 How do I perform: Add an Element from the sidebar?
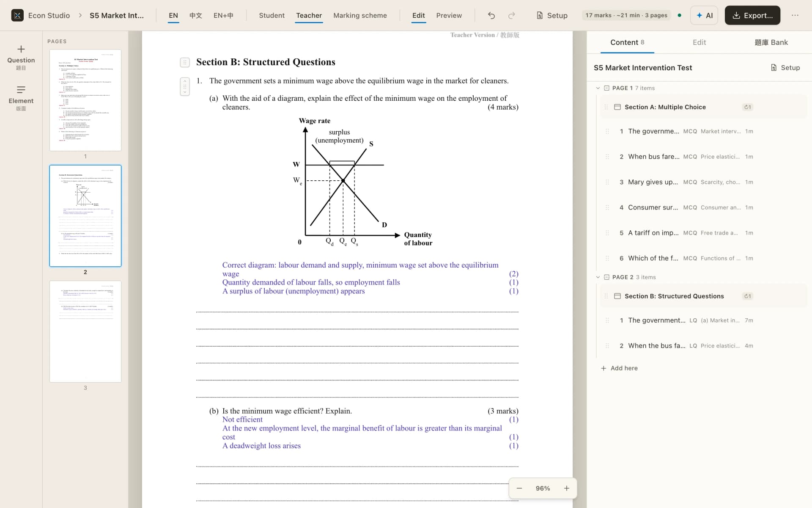click(21, 98)
